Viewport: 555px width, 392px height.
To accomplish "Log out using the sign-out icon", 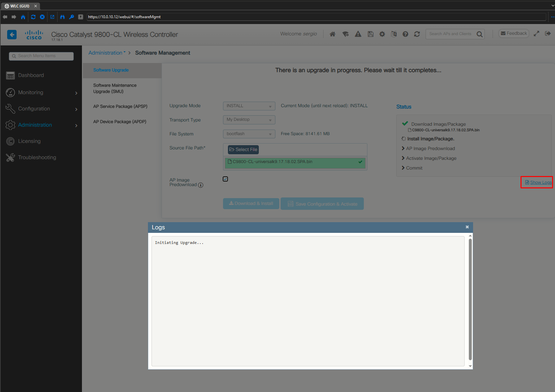I will pyautogui.click(x=548, y=33).
